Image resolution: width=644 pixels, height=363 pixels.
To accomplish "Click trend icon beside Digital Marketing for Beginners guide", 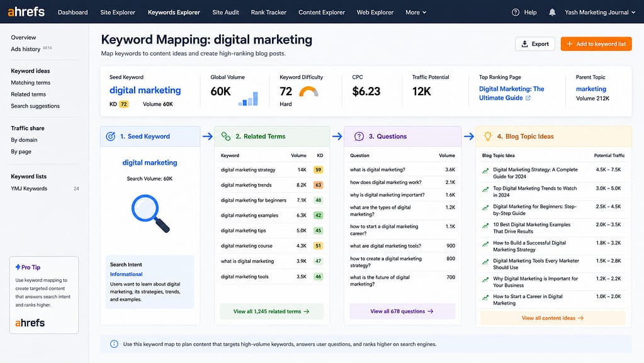I will (x=485, y=207).
